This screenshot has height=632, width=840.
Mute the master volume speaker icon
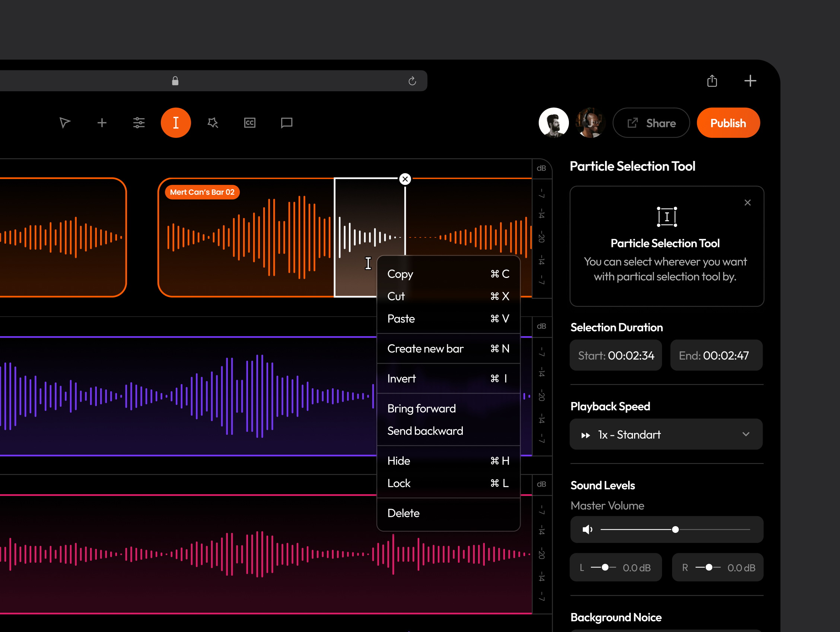point(587,530)
